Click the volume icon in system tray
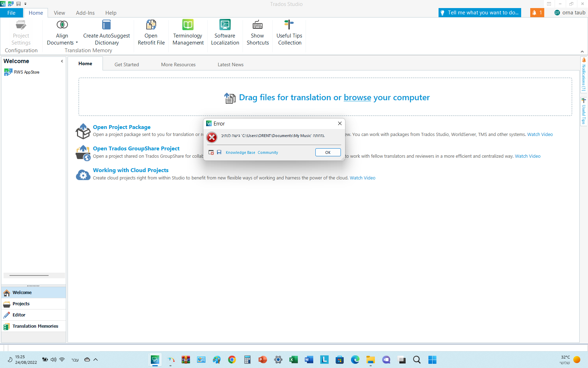 53,360
